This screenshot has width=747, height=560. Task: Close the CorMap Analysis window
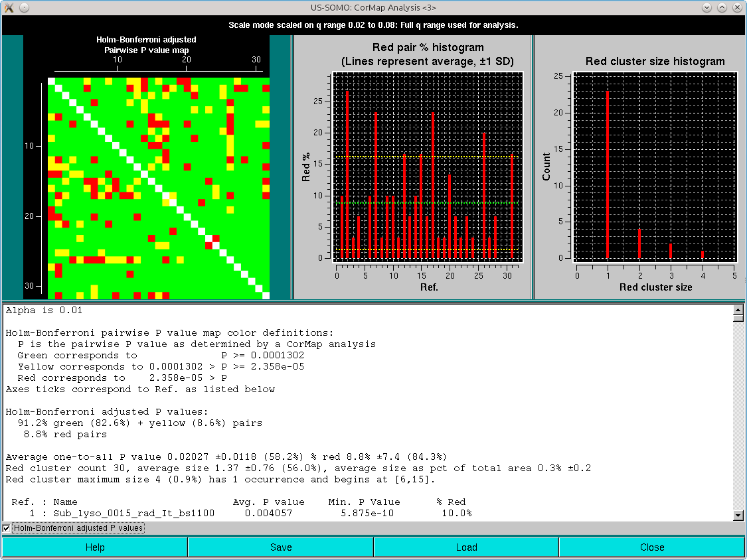[x=652, y=547]
